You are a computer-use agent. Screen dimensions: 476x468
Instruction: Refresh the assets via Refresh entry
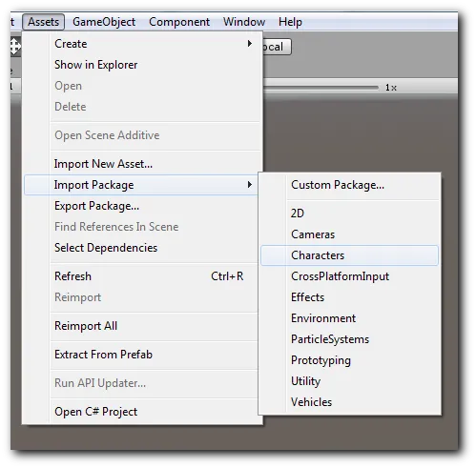tap(141, 276)
